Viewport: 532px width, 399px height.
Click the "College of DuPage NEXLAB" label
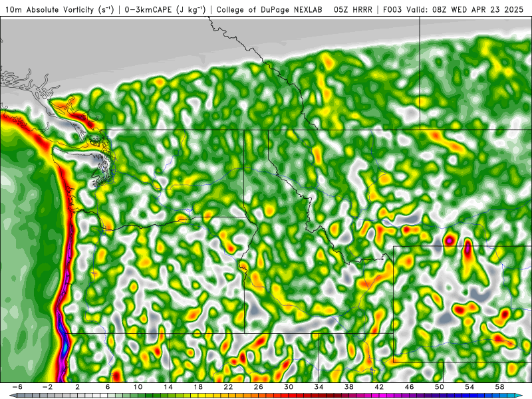coord(269,9)
